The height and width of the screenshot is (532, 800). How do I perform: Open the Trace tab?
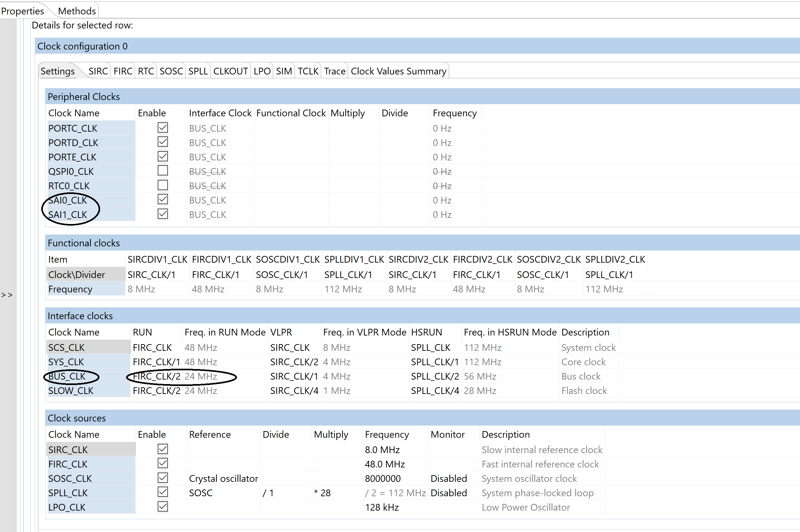[335, 71]
